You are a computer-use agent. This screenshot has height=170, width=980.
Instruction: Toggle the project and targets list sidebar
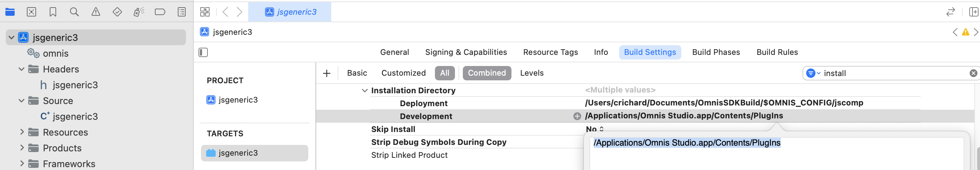click(x=203, y=52)
